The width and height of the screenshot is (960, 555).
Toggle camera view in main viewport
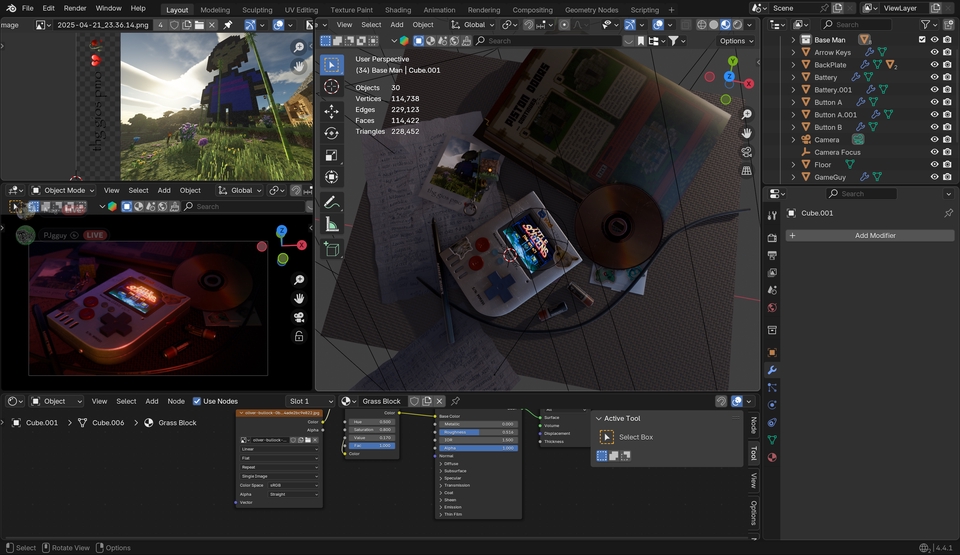747,152
